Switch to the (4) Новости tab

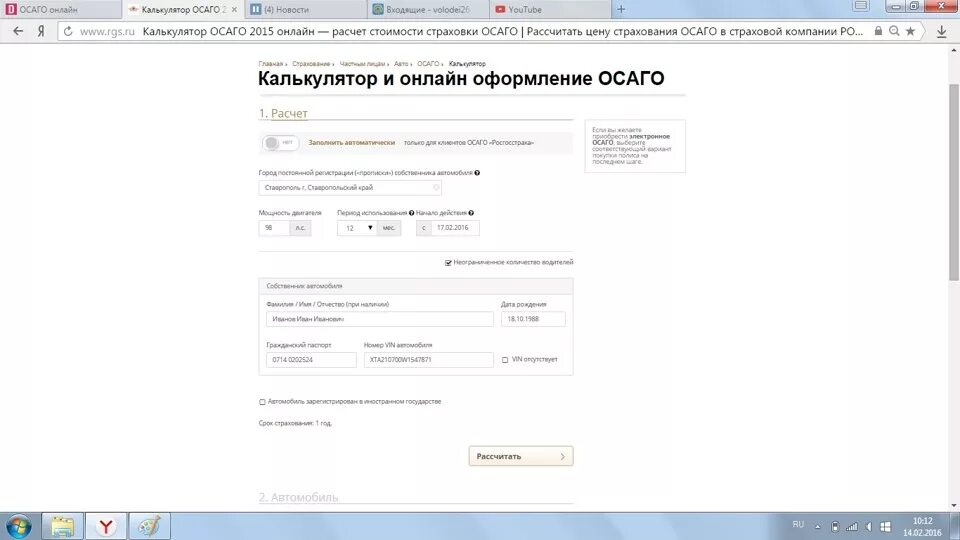(x=307, y=9)
